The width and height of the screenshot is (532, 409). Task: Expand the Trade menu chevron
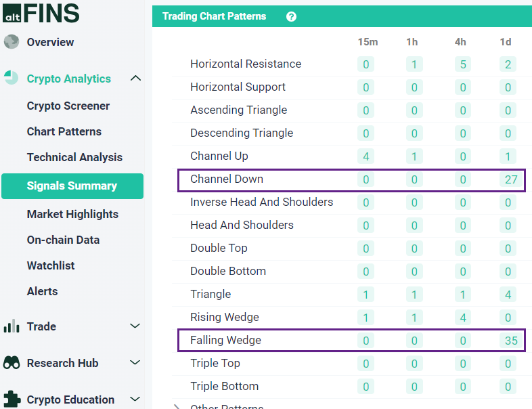[135, 326]
